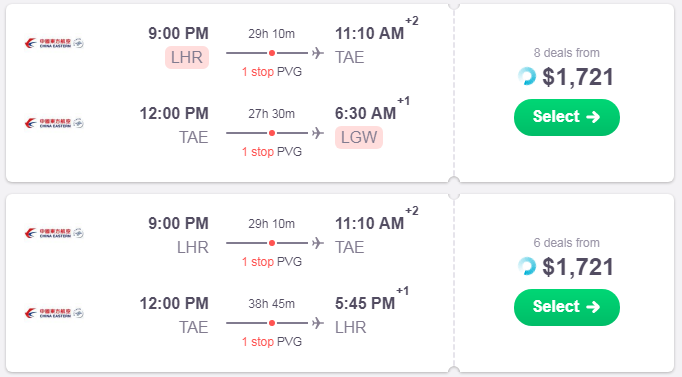The height and width of the screenshot is (377, 682).
Task: Click red stop dot on second card 29h 10m flight
Action: (272, 243)
